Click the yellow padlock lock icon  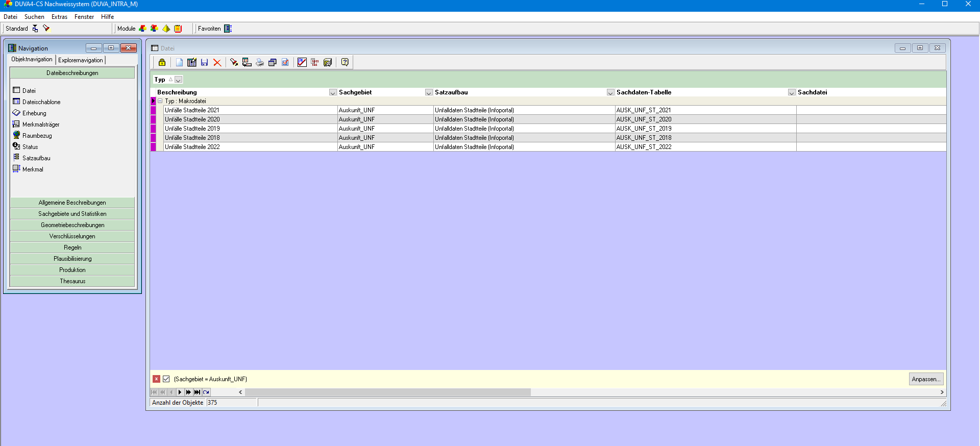pos(162,62)
